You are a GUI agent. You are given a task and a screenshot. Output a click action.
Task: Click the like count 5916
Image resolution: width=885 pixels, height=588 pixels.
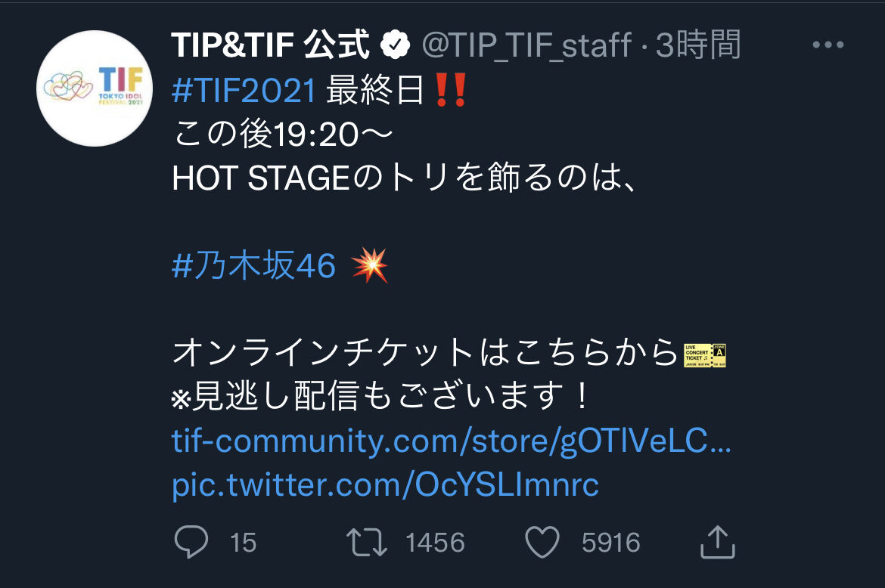[x=611, y=543]
